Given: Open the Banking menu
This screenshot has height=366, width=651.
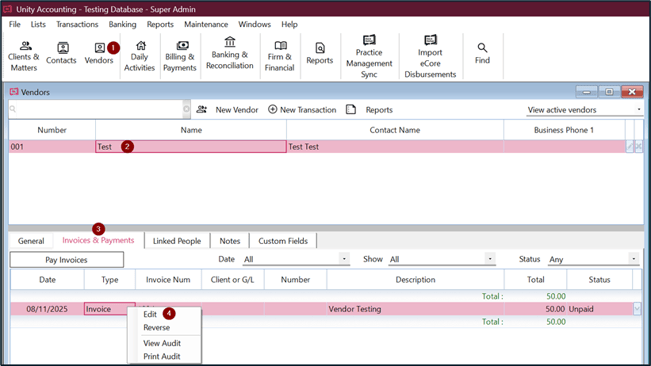Looking at the screenshot, I should point(122,24).
